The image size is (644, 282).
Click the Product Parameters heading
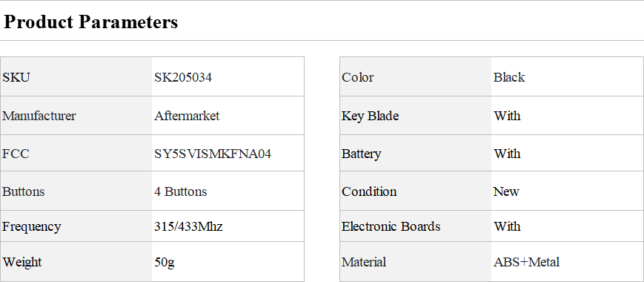(90, 22)
